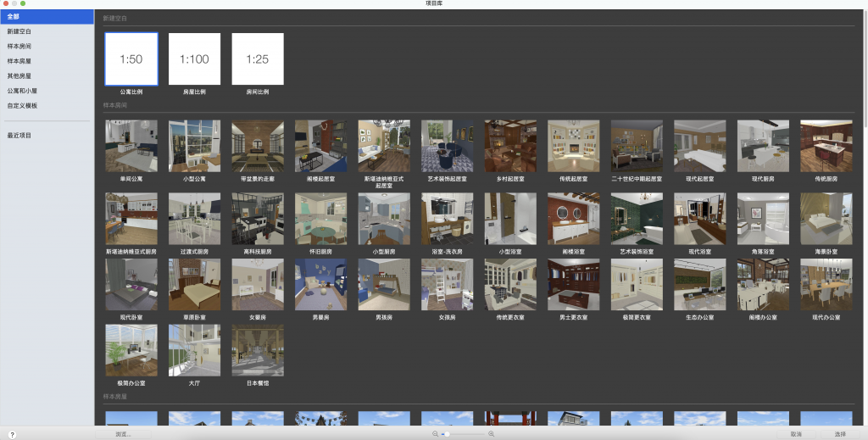Select the 乡村起居室 sample room

tap(510, 146)
